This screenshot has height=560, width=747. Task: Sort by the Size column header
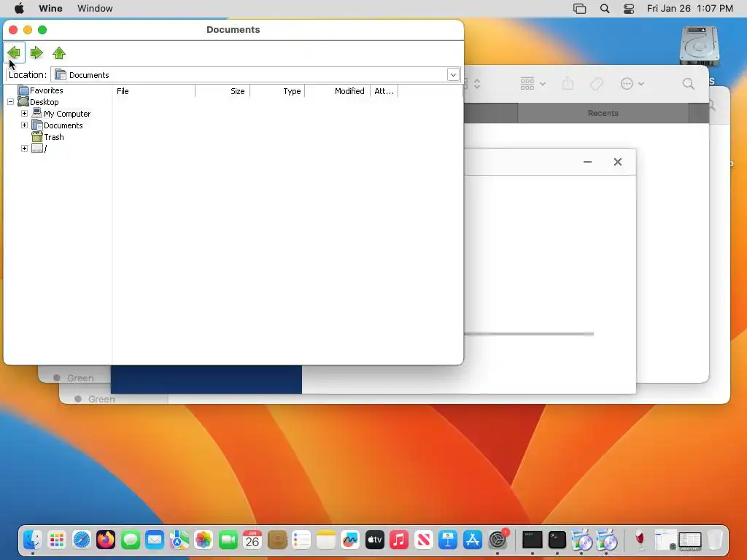[x=222, y=91]
